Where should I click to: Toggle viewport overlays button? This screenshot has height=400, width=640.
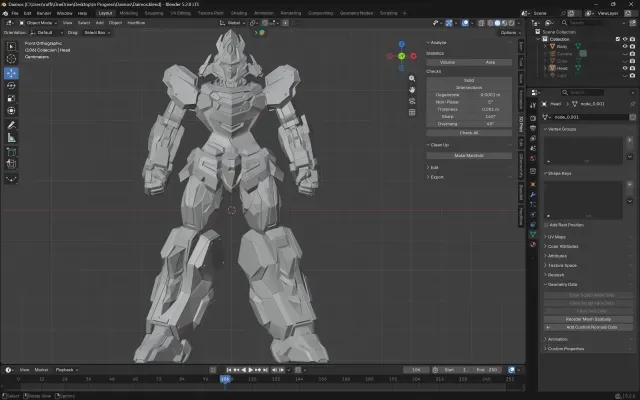465,23
